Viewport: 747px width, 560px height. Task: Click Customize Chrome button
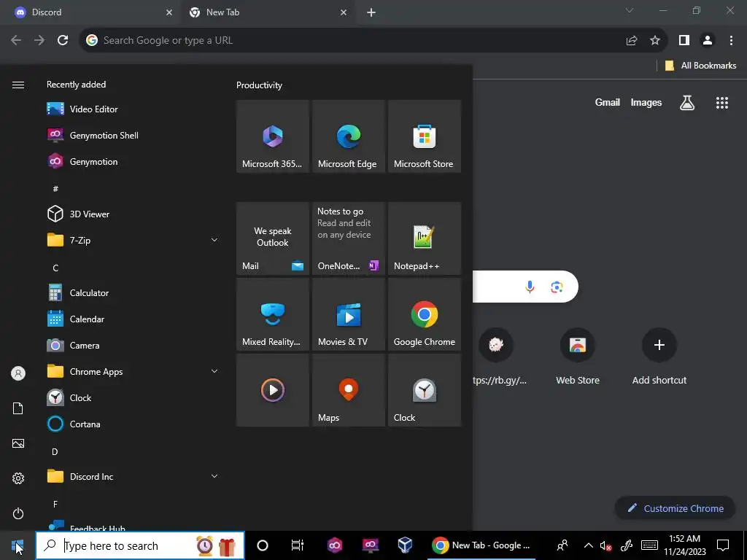tap(675, 508)
